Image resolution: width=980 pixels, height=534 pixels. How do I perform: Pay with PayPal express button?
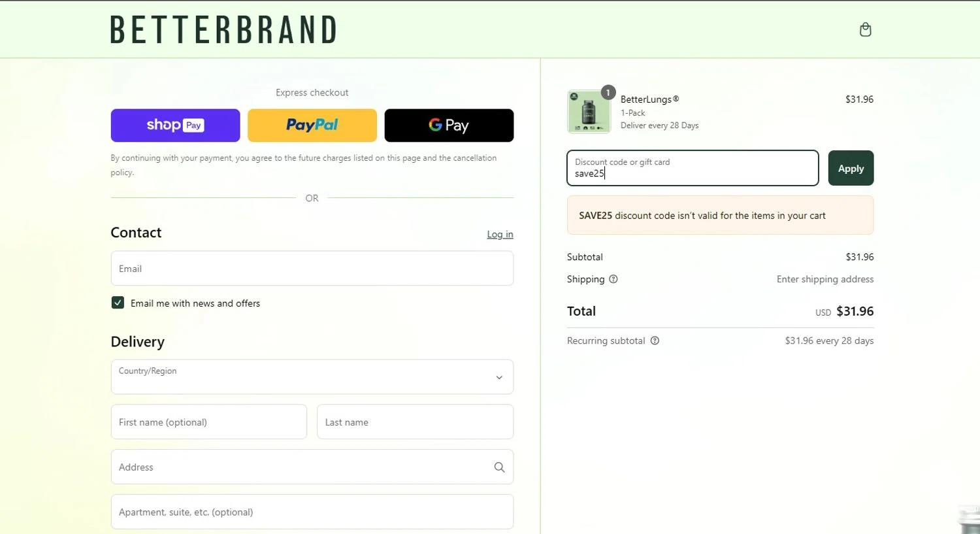coord(312,125)
